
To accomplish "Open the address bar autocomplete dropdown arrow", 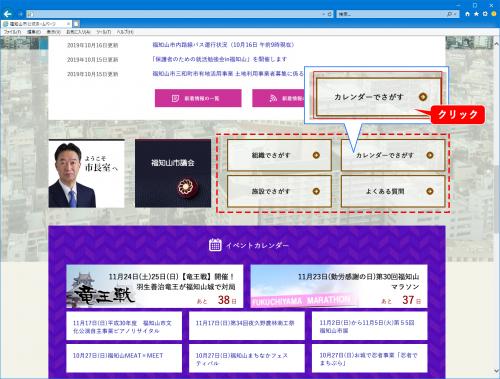I will tap(324, 14).
